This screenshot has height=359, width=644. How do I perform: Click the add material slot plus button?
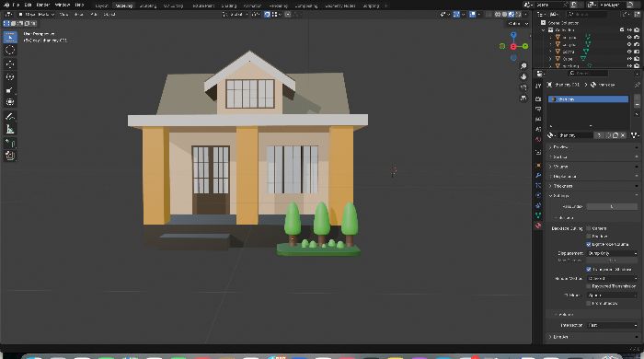pyautogui.click(x=637, y=98)
